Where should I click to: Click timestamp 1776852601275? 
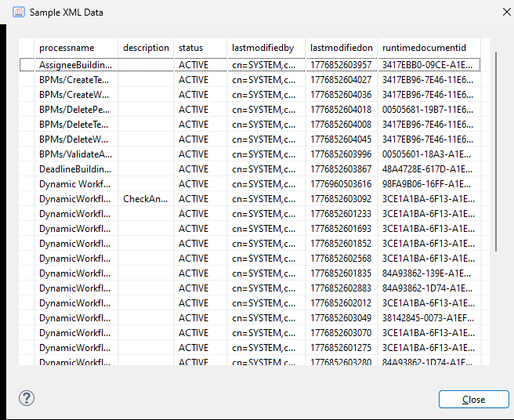pyautogui.click(x=341, y=348)
